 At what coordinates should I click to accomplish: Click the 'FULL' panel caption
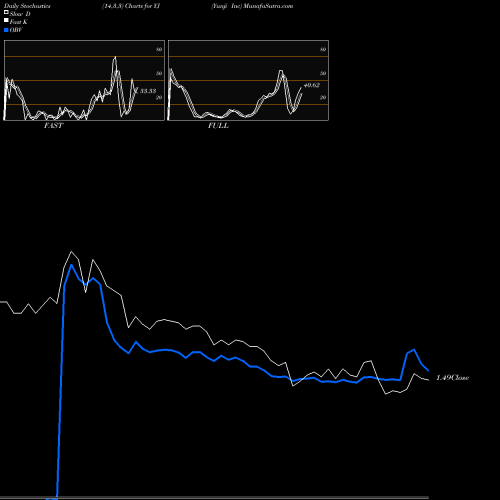point(218,126)
